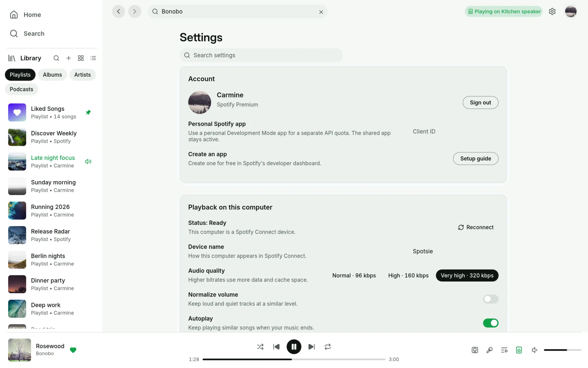Viewport: 588px width, 368px height.
Task: Skip to the previous track
Action: coord(276,347)
